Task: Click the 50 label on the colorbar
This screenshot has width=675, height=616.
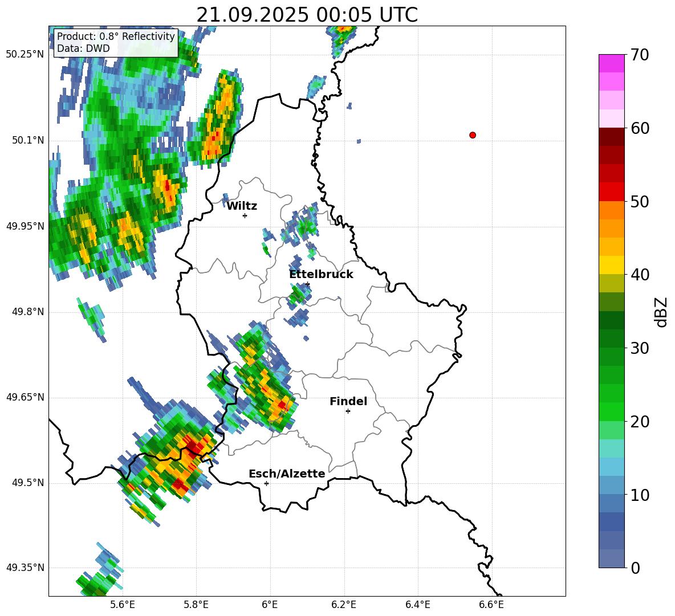Action: 640,201
